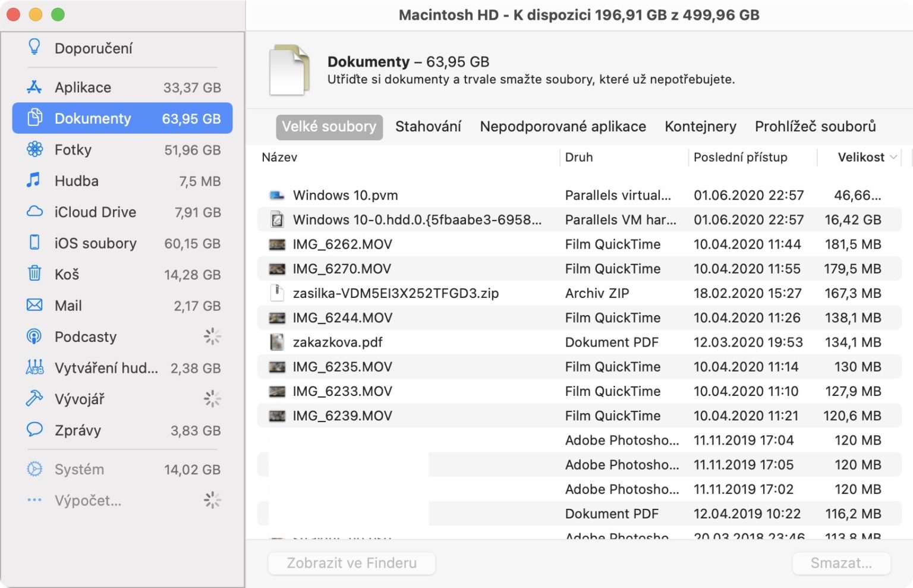Click the Systém gear icon
913x588 pixels.
click(x=34, y=469)
